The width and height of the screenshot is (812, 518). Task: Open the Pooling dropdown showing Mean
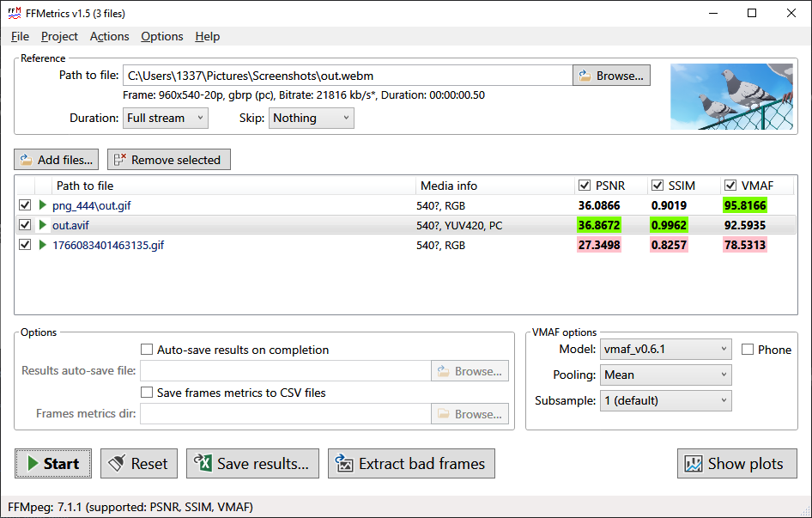[665, 375]
